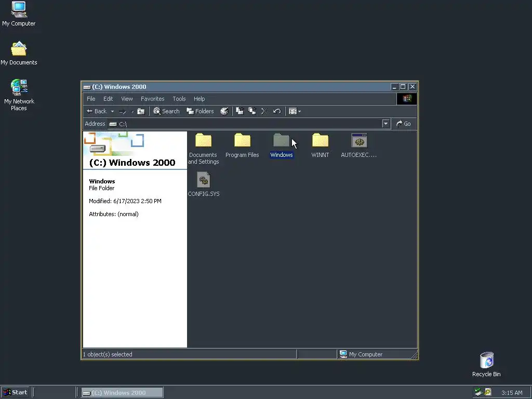The image size is (532, 399).
Task: Click the Forward arrow button
Action: click(x=123, y=111)
